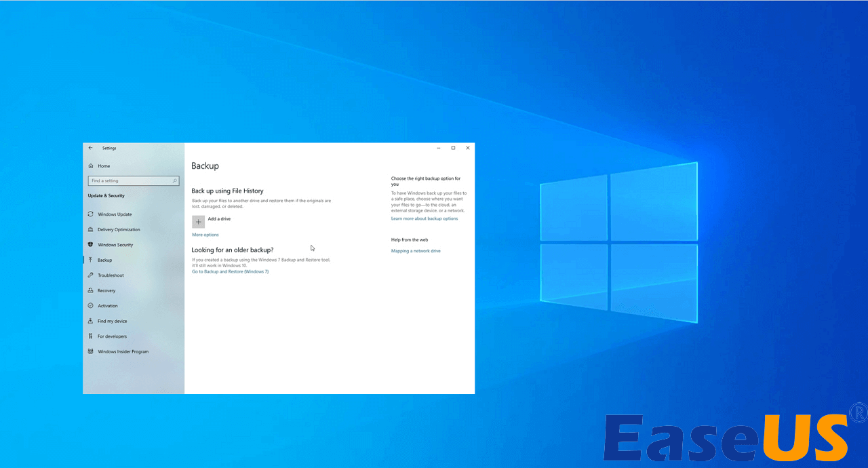Minimize the Settings window
The width and height of the screenshot is (868, 468).
tap(439, 148)
